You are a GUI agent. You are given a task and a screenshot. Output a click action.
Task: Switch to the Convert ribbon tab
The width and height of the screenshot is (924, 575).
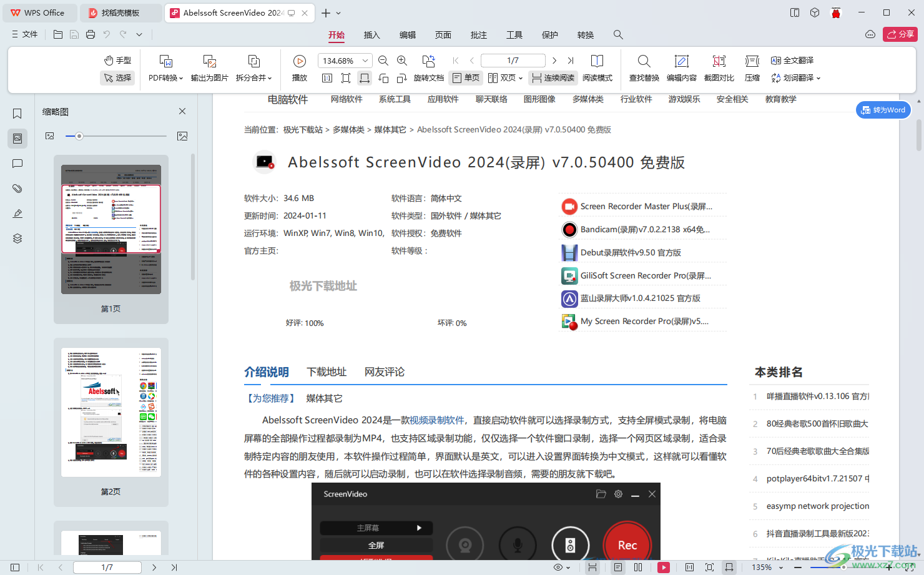click(x=586, y=34)
